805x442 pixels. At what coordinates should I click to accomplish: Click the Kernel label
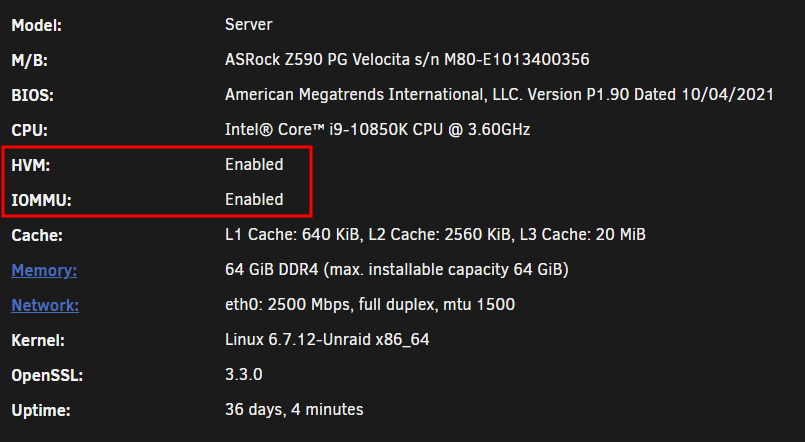(x=38, y=340)
